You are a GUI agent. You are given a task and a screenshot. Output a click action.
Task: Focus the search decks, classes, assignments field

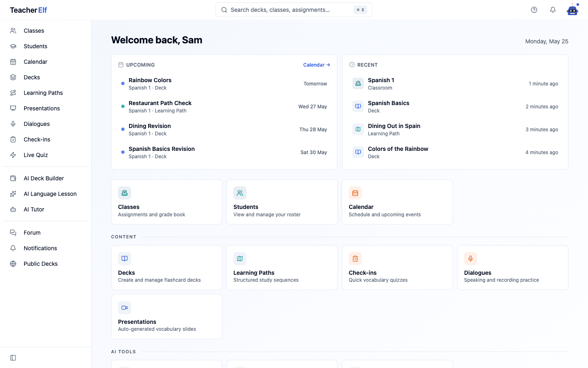[294, 10]
